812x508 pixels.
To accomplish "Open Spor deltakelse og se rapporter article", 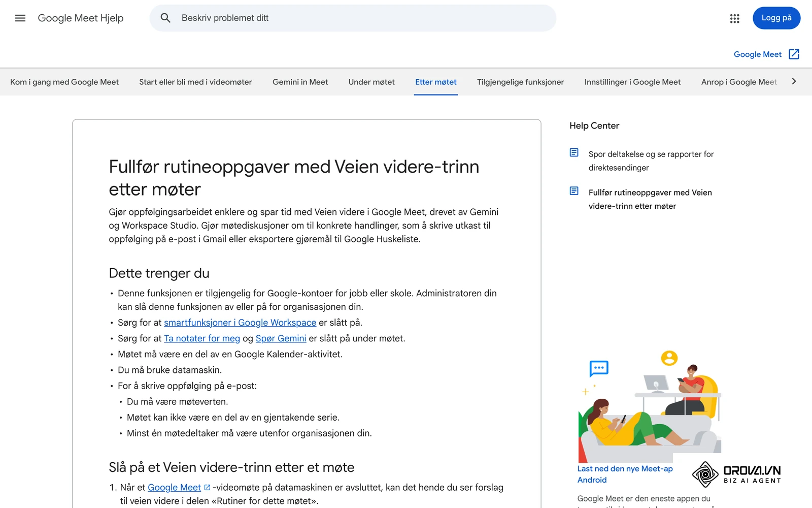I will [651, 161].
